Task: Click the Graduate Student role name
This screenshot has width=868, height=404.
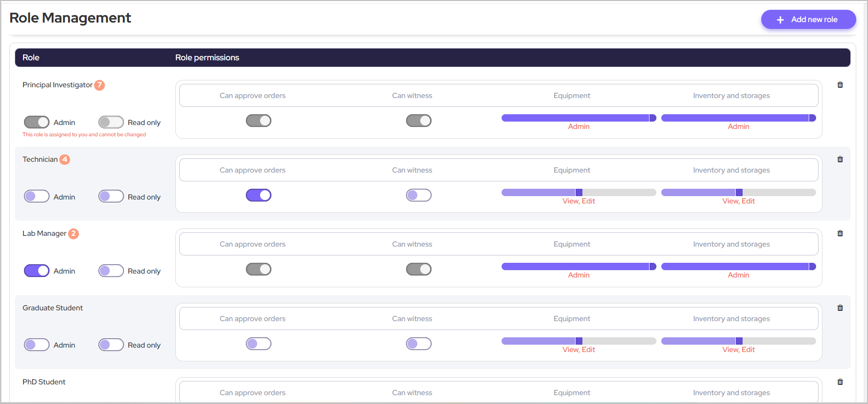Action: (52, 308)
